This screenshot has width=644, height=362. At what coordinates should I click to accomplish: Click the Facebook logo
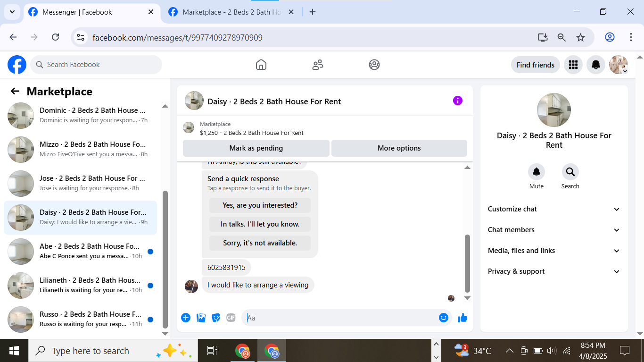17,65
